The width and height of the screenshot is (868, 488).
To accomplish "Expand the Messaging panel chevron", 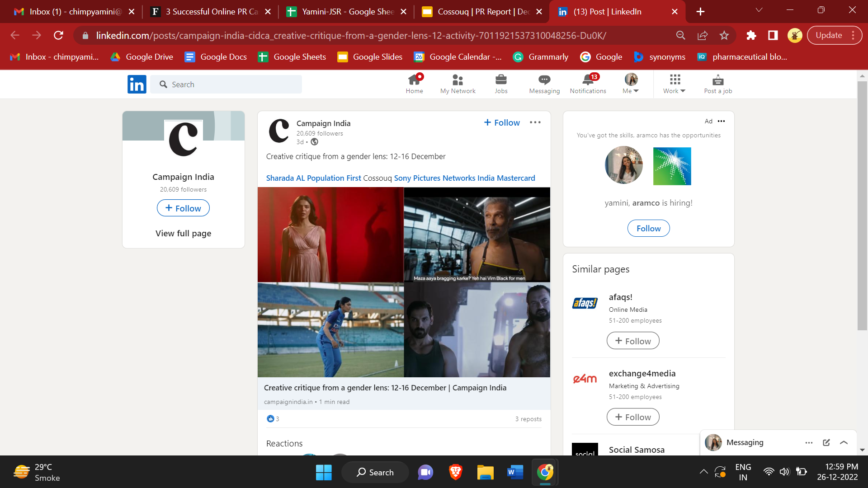I will pos(844,442).
